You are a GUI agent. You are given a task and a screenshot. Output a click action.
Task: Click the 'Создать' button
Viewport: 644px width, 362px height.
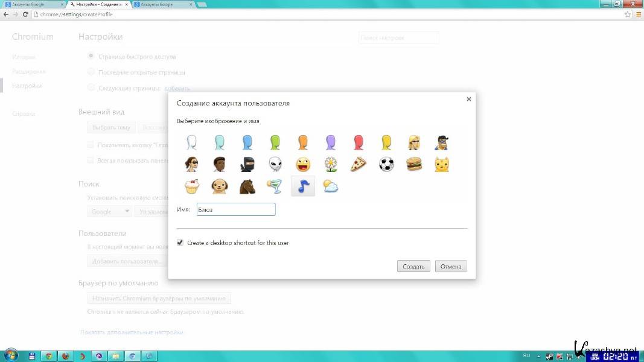pyautogui.click(x=413, y=267)
